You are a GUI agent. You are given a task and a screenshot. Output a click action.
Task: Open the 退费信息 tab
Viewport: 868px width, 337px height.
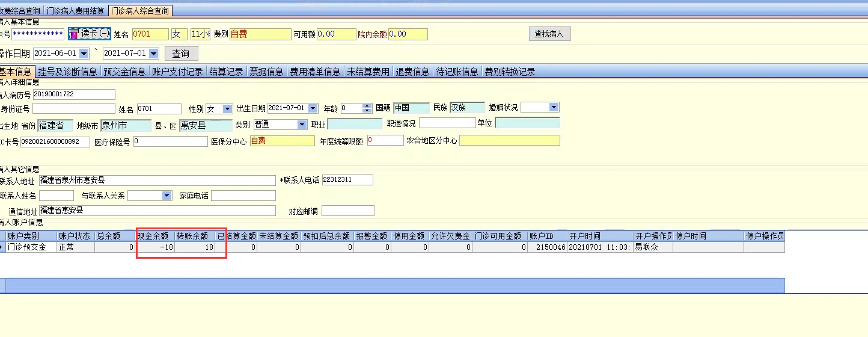[412, 72]
